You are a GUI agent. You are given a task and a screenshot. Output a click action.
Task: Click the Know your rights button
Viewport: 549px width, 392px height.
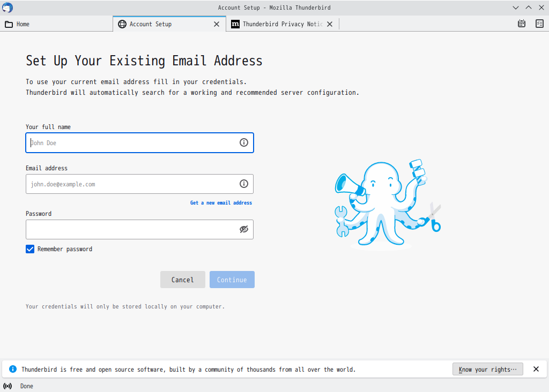tap(487, 370)
